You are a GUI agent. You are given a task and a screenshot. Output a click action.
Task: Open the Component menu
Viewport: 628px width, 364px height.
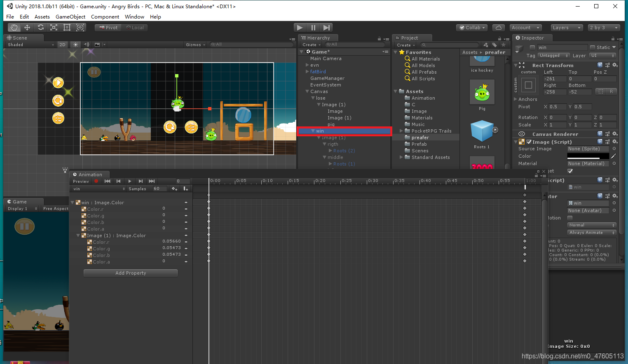coord(105,17)
